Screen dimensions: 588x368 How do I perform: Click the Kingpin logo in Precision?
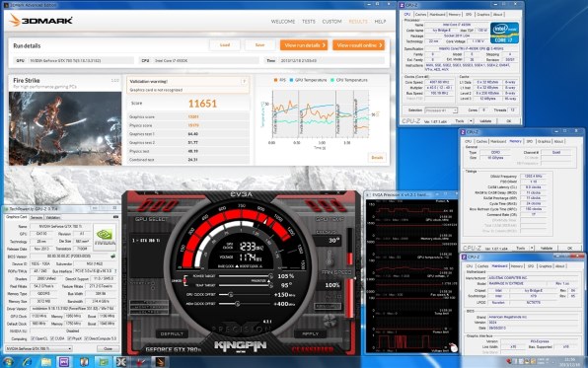[241, 345]
